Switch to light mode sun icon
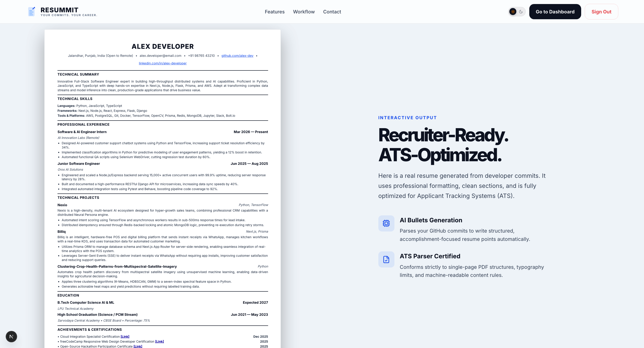This screenshot has height=348, width=644. tap(513, 12)
